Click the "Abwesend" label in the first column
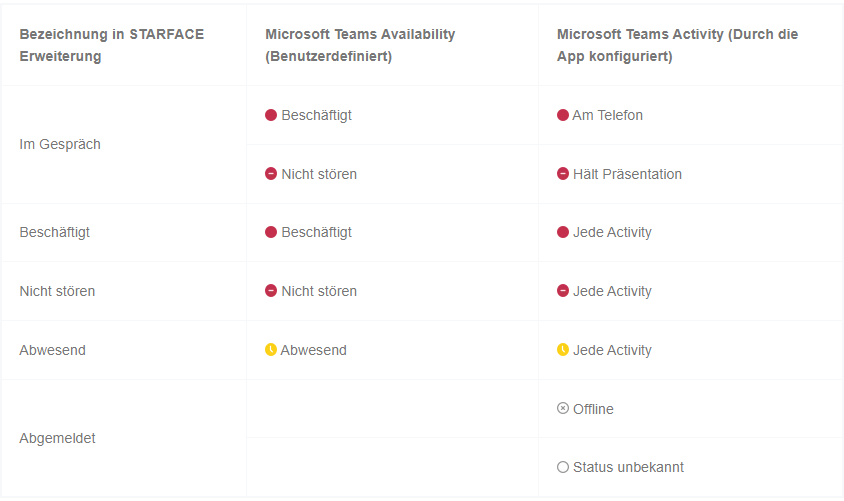The height and width of the screenshot is (501, 844). (x=53, y=350)
